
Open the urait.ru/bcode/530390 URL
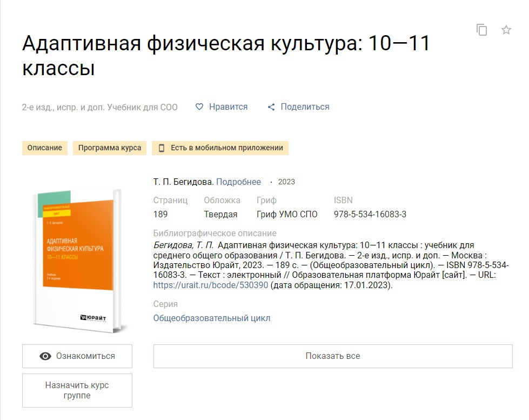pyautogui.click(x=211, y=285)
